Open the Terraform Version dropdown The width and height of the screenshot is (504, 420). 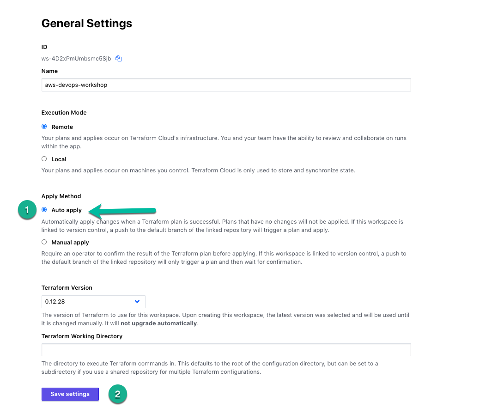click(x=93, y=302)
